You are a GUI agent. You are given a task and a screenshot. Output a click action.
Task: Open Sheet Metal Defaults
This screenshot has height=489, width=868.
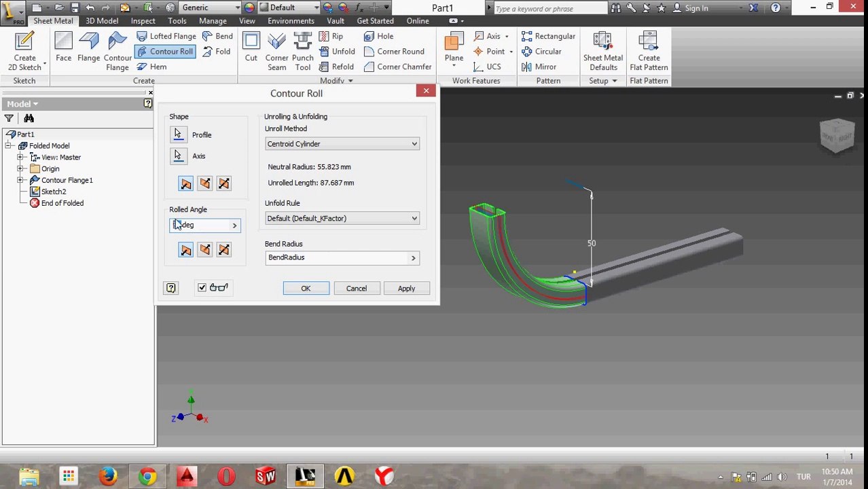point(602,52)
